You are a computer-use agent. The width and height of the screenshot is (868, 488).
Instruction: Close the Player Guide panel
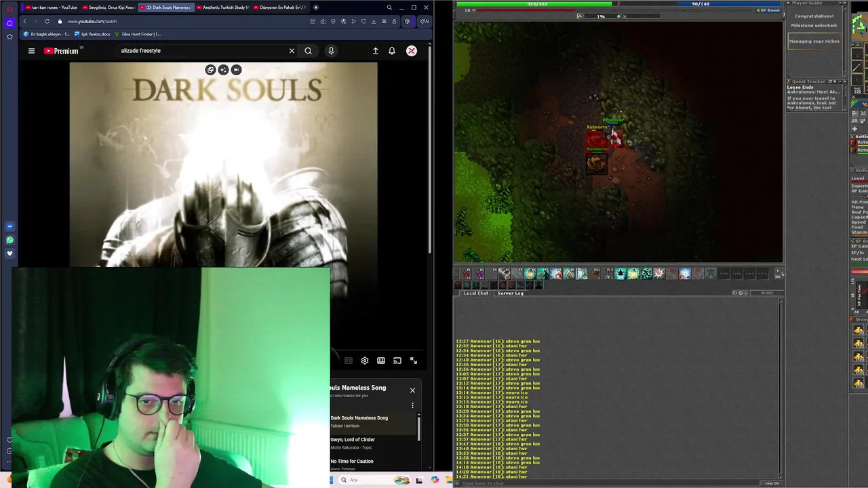coord(846,3)
